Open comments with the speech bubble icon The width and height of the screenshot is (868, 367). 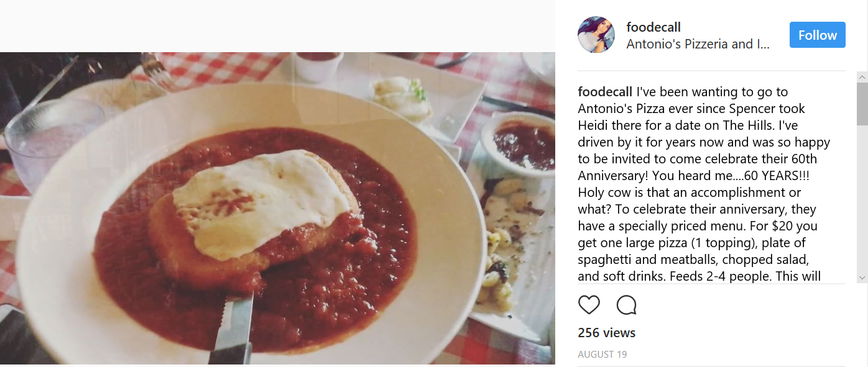pyautogui.click(x=626, y=305)
